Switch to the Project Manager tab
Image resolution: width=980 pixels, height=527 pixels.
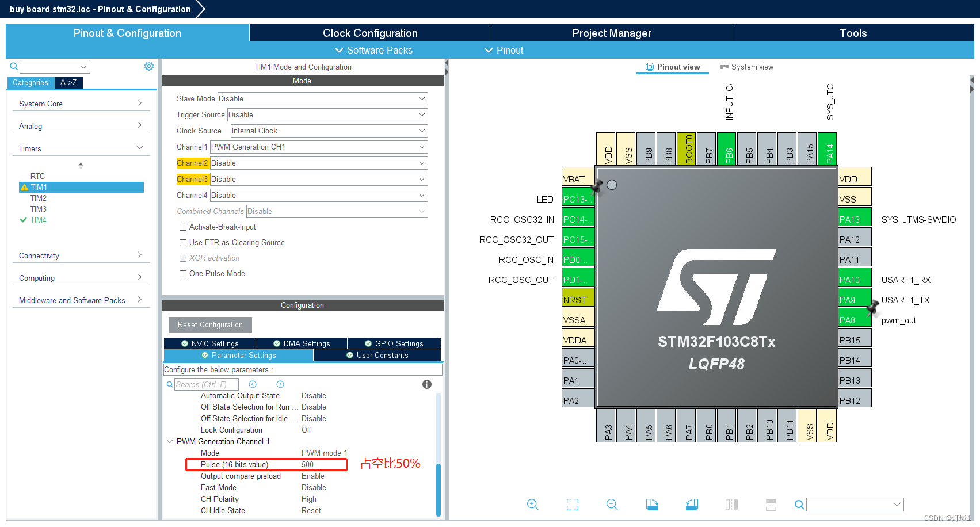[x=611, y=33]
